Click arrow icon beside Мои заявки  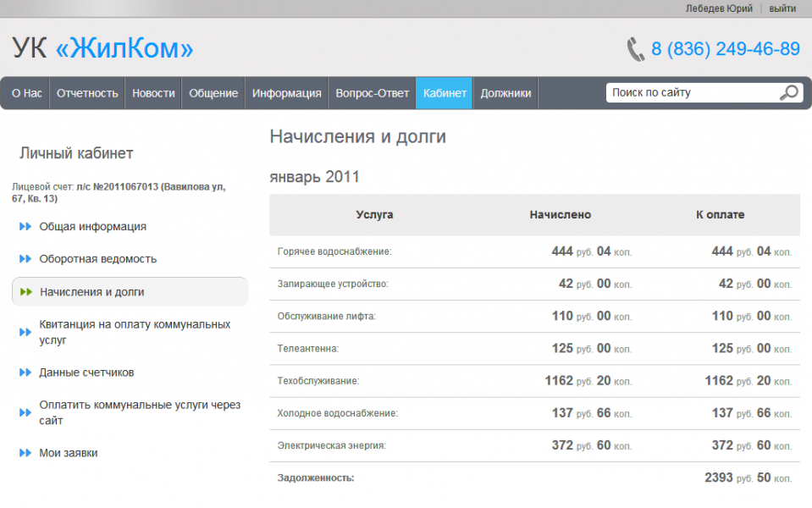pos(25,453)
